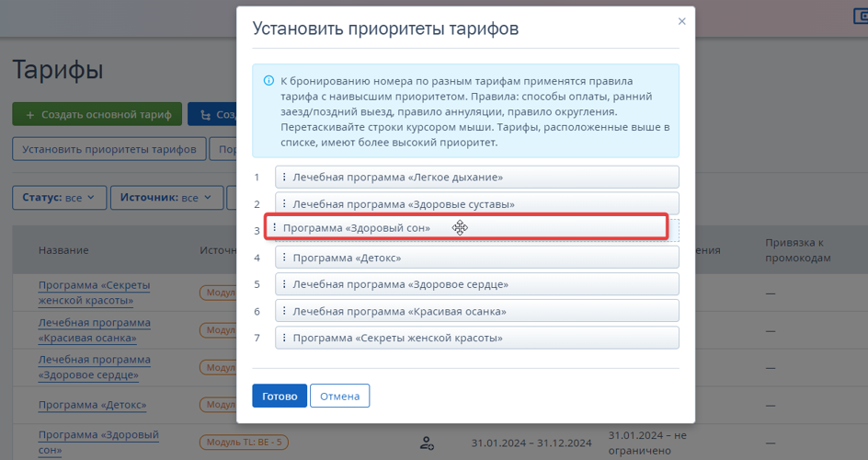This screenshot has width=868, height=460.
Task: Open the Источник: все filter dropdown
Action: (x=166, y=198)
